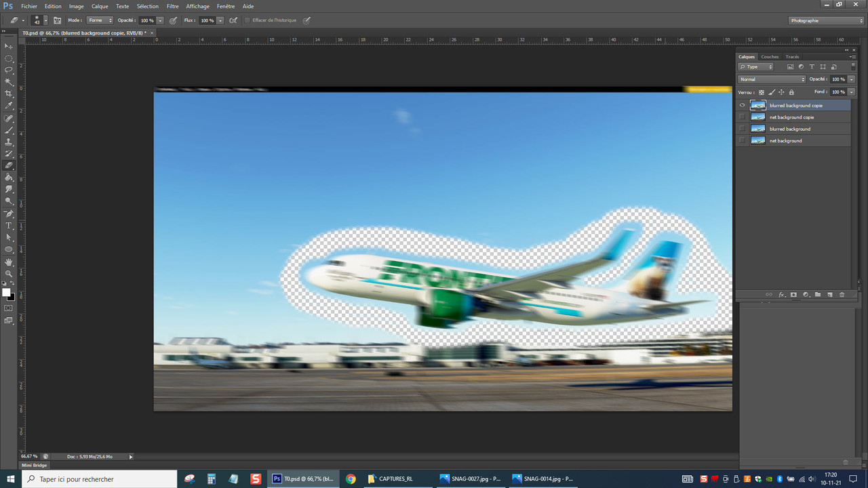868x488 pixels.
Task: Select the Move tool
Action: pos(9,46)
